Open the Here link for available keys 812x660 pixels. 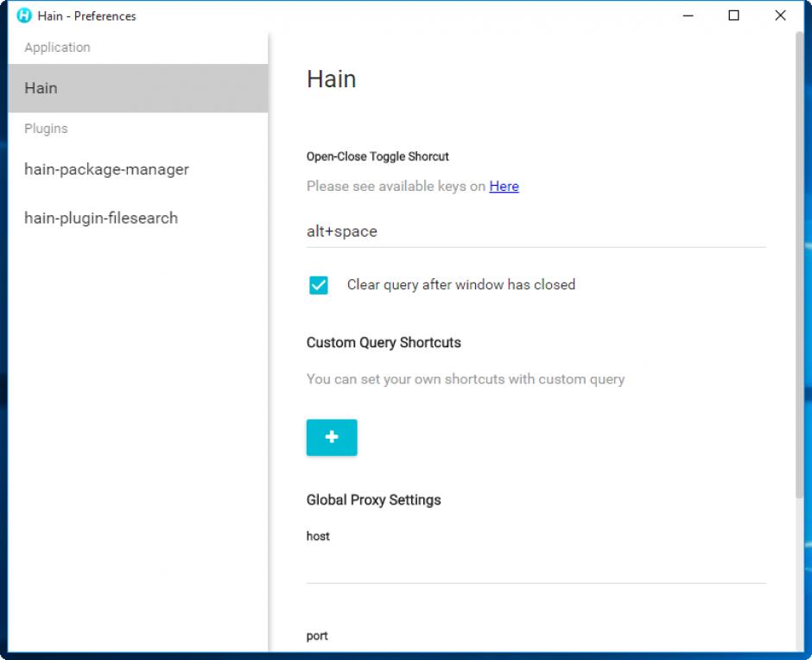pyautogui.click(x=504, y=186)
